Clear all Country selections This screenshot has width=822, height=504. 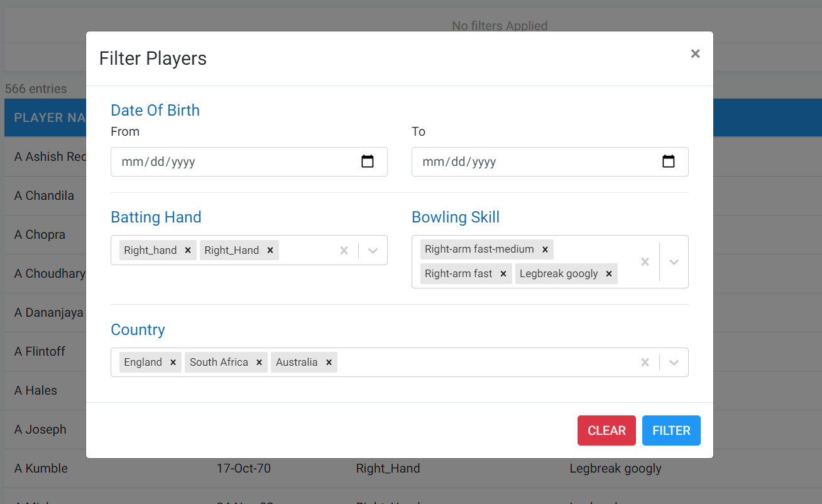[x=645, y=363]
